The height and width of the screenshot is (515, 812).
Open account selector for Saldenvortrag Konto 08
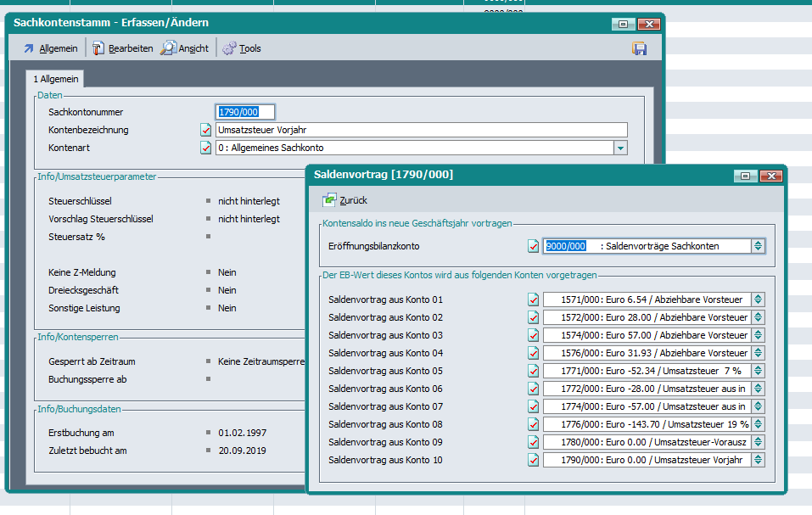pos(758,424)
